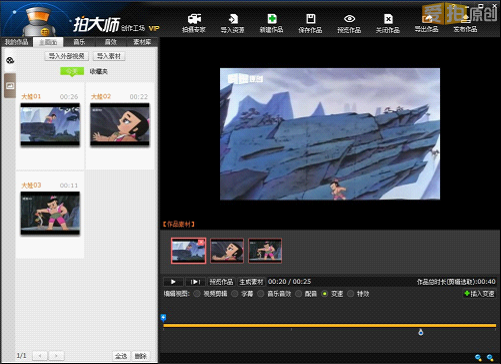Select 字幕 subtitle radio option
The height and width of the screenshot is (364, 501).
tap(235, 294)
